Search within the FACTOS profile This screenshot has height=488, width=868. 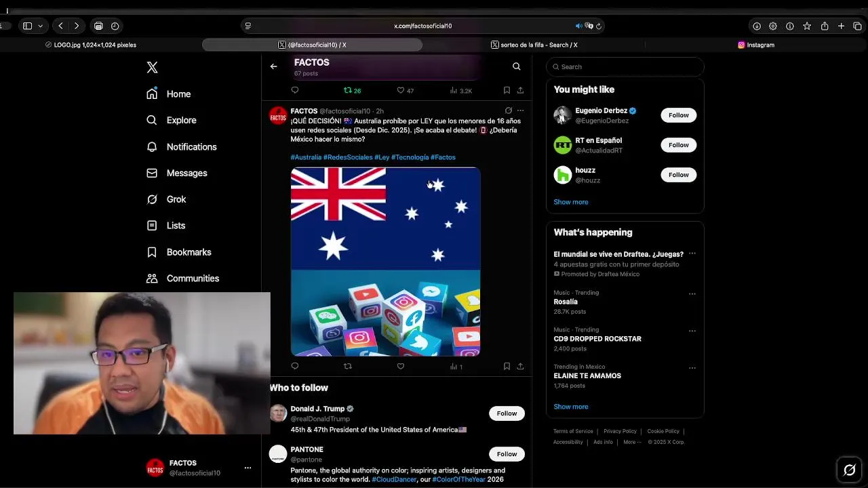pyautogui.click(x=517, y=66)
